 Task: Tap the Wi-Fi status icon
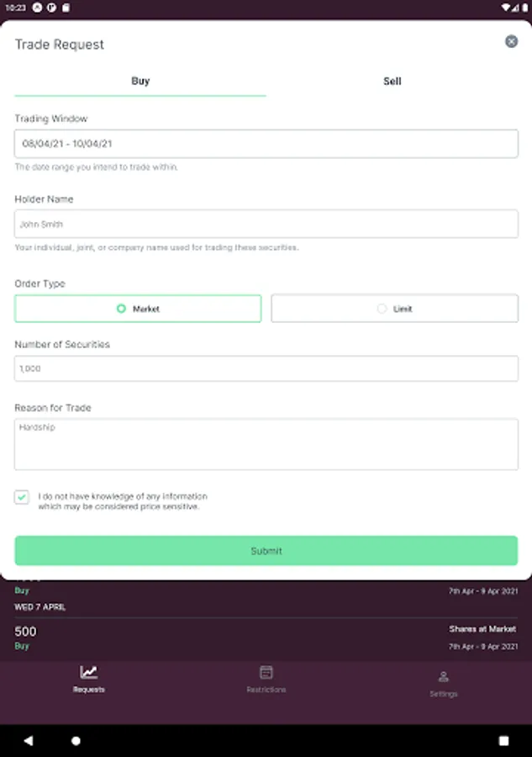click(x=506, y=7)
